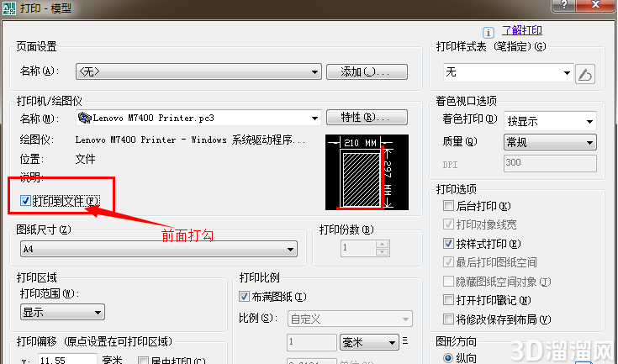
Task: Select the 纵向 orientation radio button
Action: [447, 358]
